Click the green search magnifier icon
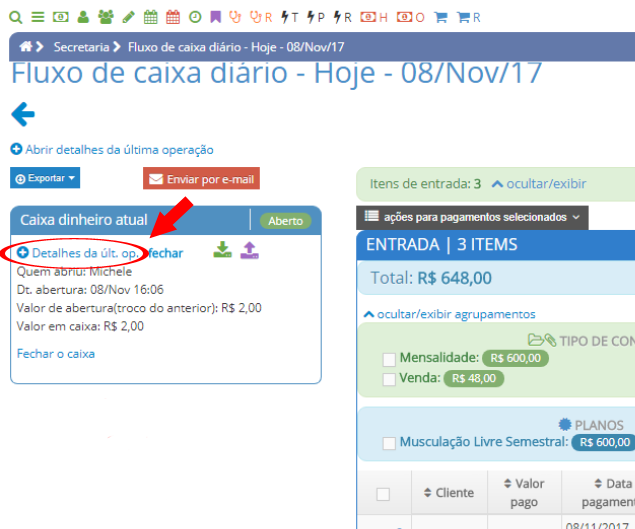 (x=15, y=17)
